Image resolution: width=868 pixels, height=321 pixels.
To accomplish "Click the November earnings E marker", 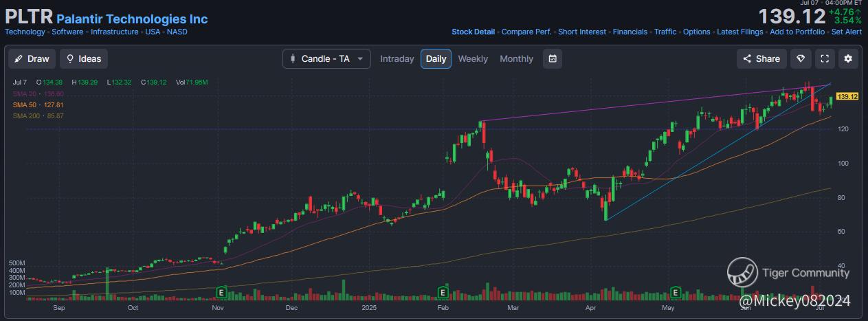I will pos(221,292).
